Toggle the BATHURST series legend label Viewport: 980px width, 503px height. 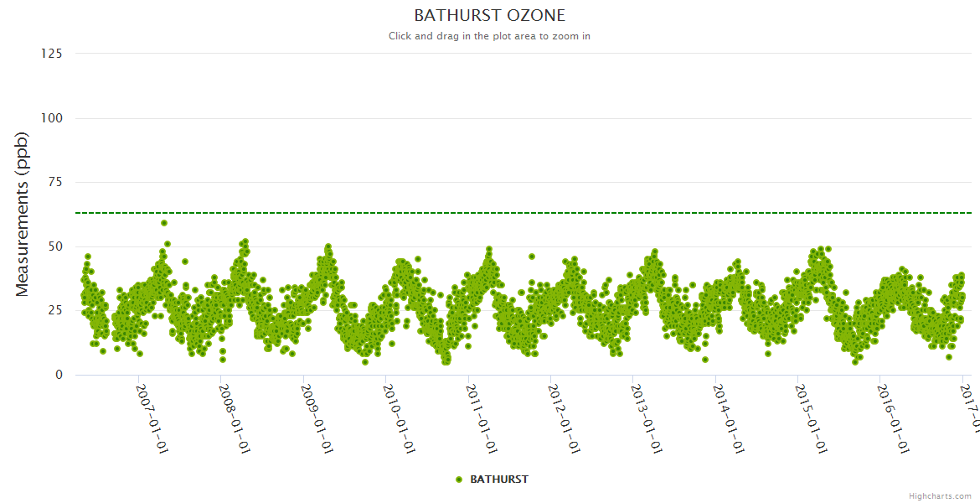(x=499, y=480)
